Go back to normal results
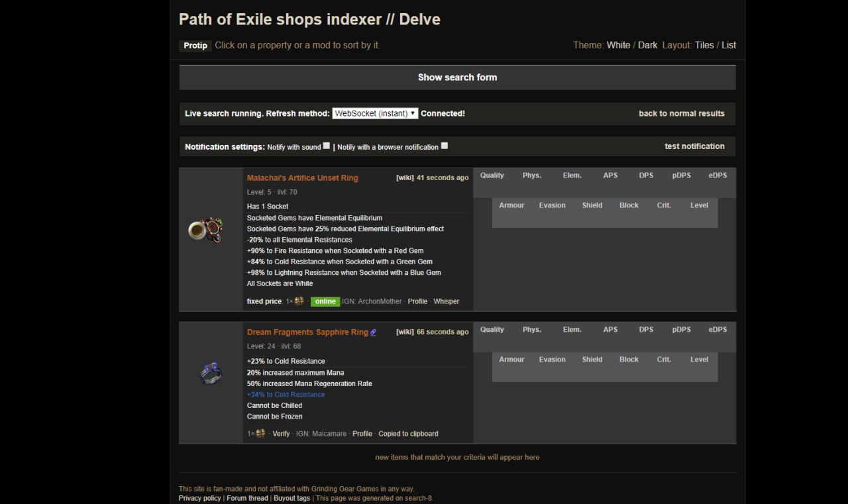This screenshot has height=504, width=848. (682, 113)
